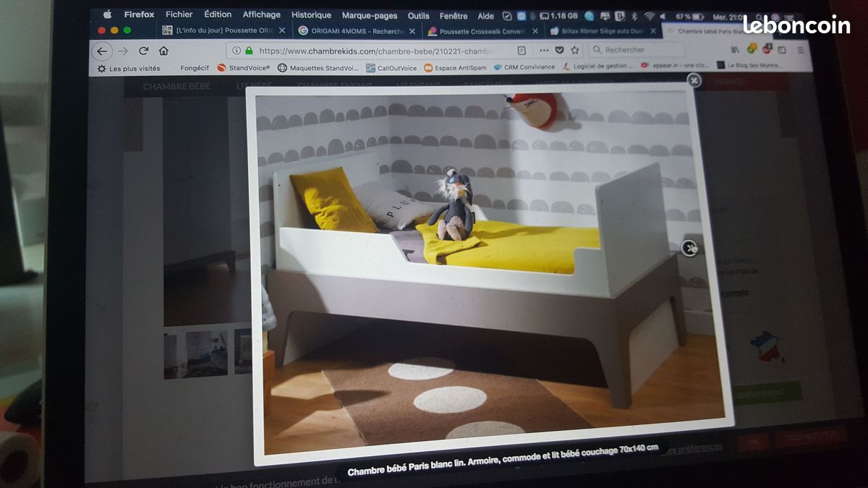868x488 pixels.
Task: Close the bed image lightbox
Action: (x=694, y=80)
